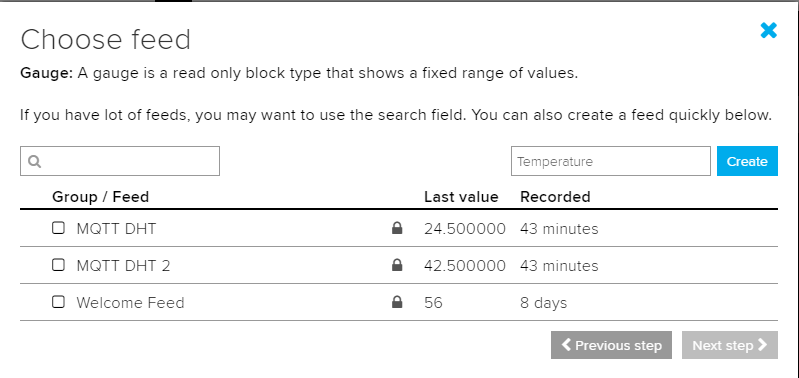Go back with Previous step button
Image resolution: width=799 pixels, height=378 pixels.
tap(611, 345)
